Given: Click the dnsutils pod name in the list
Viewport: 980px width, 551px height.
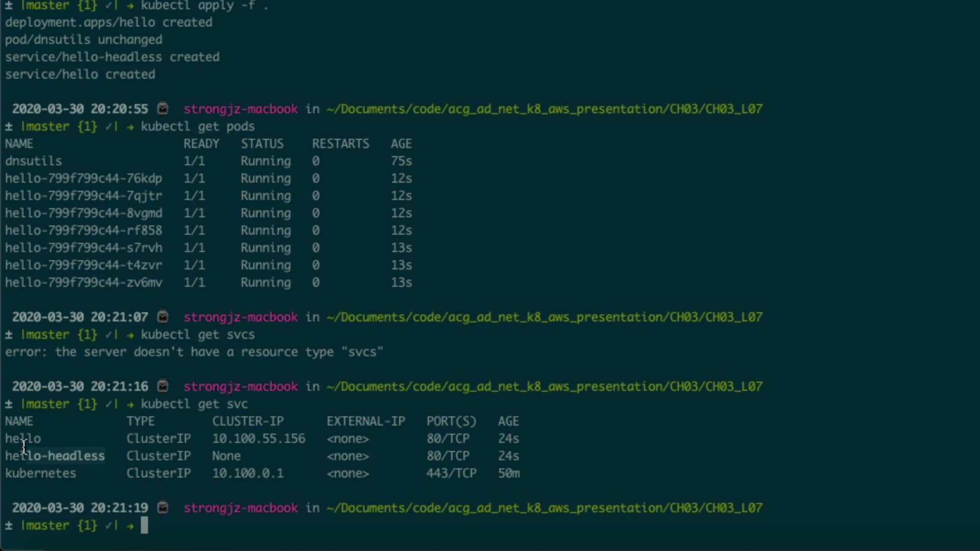Looking at the screenshot, I should (x=33, y=161).
